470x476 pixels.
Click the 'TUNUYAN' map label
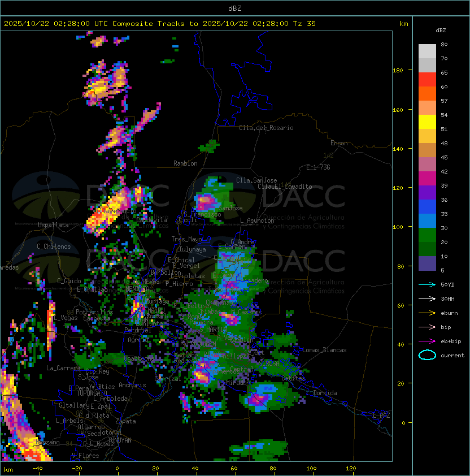click(x=120, y=440)
